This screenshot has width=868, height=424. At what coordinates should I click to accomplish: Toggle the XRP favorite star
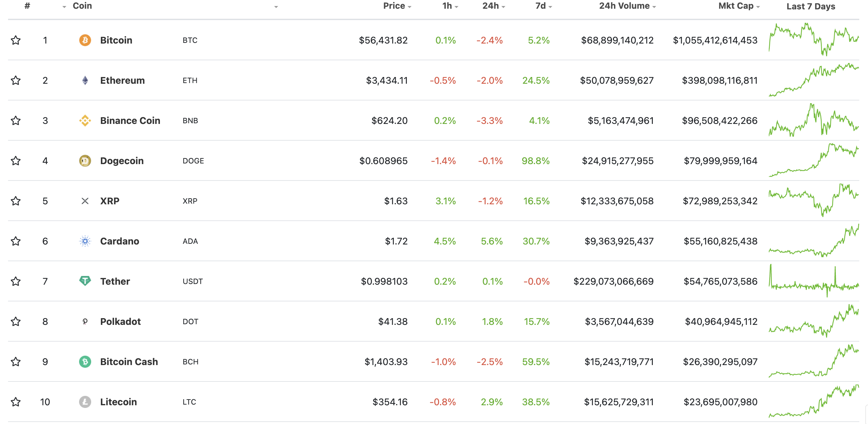[15, 201]
